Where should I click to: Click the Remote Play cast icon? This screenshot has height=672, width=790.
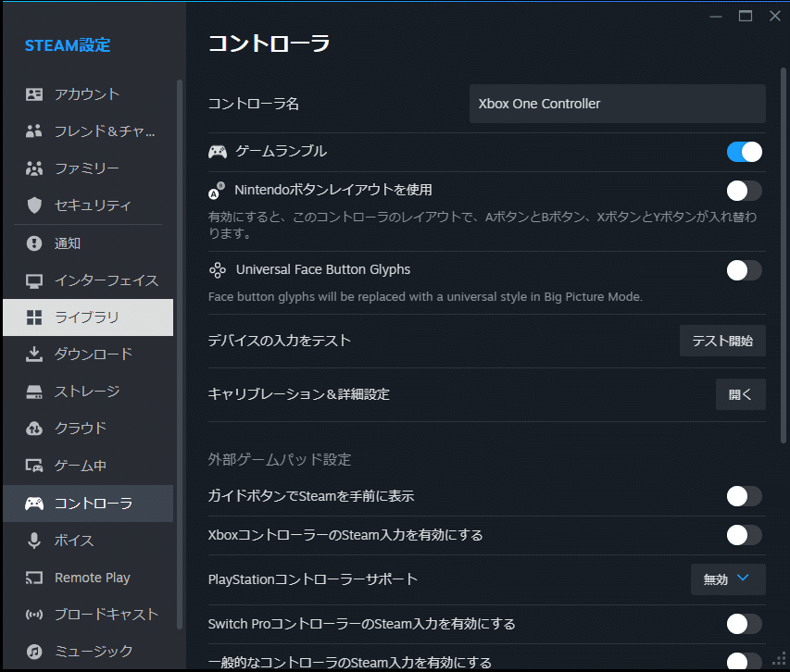34,578
